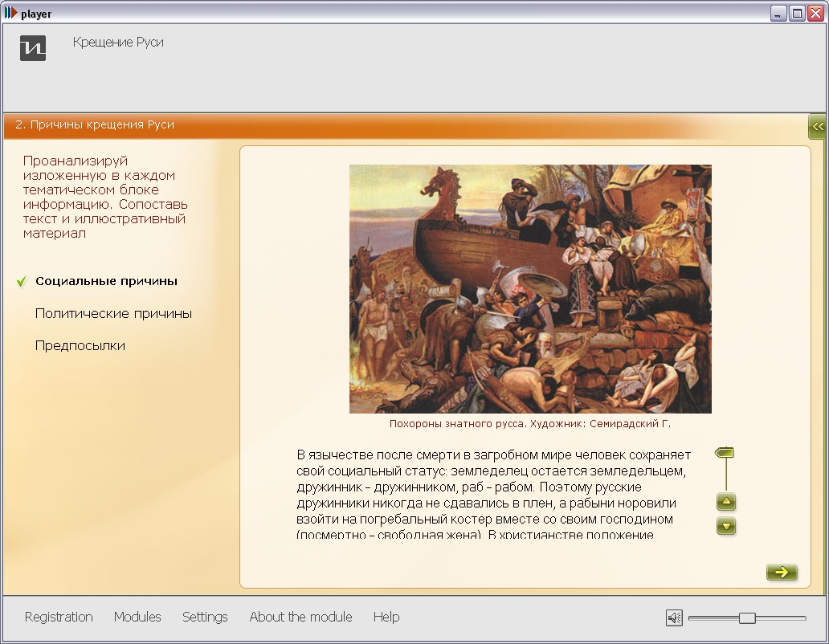Open the Политические причины section

(x=114, y=313)
